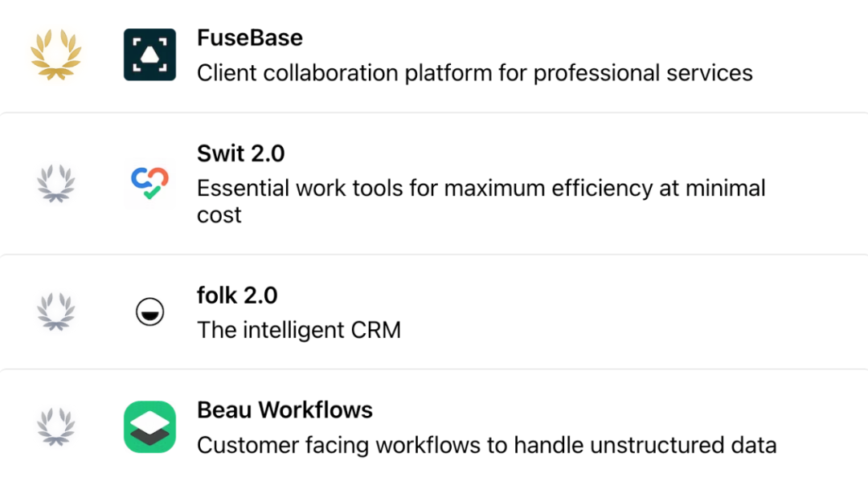Click the silver laurel beside Swit 2.0
Image resolution: width=868 pixels, height=489 pixels.
point(56,183)
